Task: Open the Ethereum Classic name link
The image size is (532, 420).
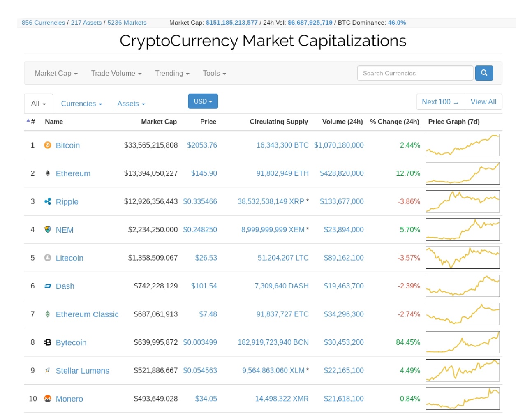Action: [87, 314]
